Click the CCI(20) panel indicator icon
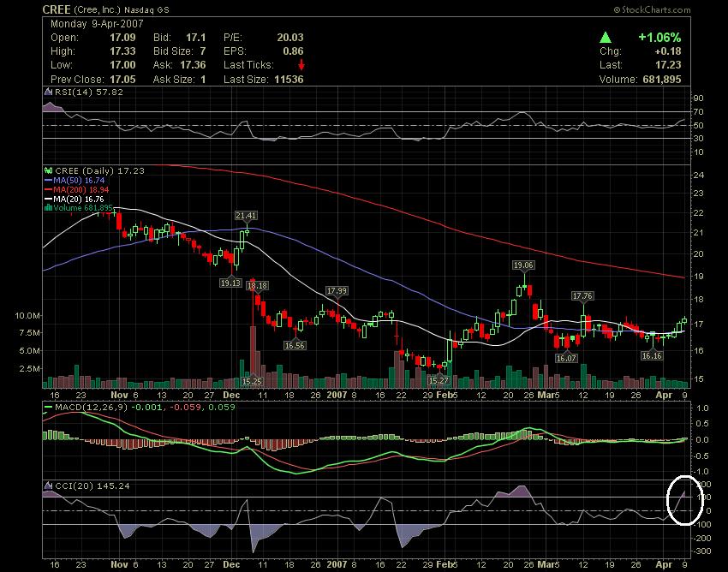Viewport: 728px width, 572px height. 48,486
